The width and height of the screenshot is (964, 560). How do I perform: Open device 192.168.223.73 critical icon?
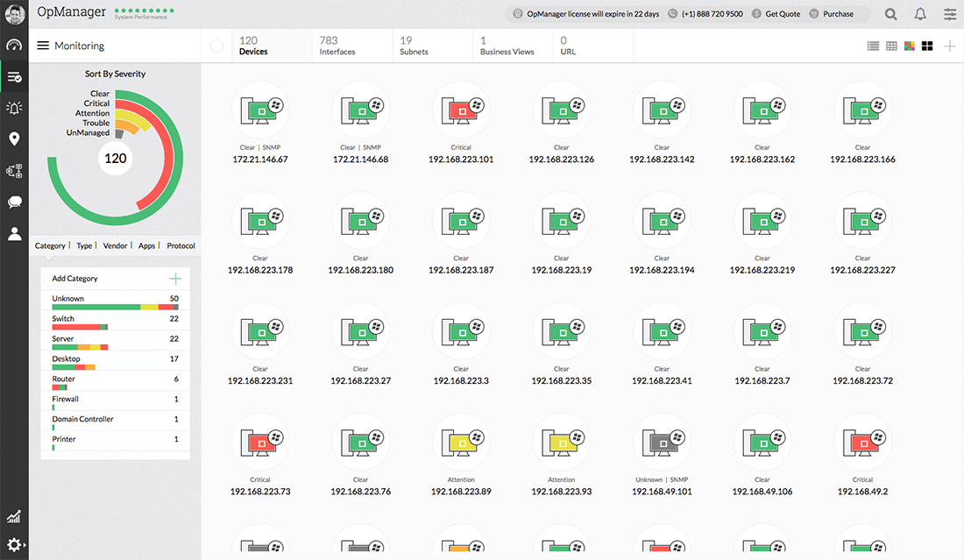(x=260, y=442)
